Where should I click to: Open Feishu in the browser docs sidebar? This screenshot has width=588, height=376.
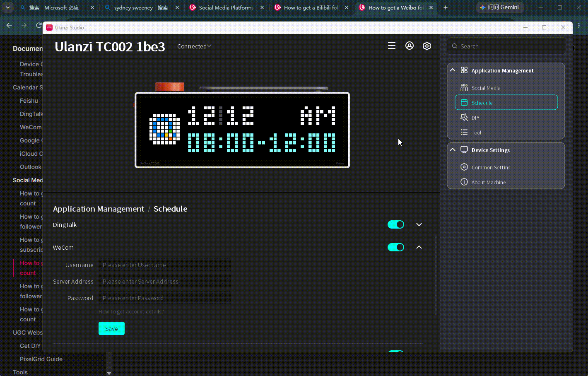pyautogui.click(x=29, y=101)
